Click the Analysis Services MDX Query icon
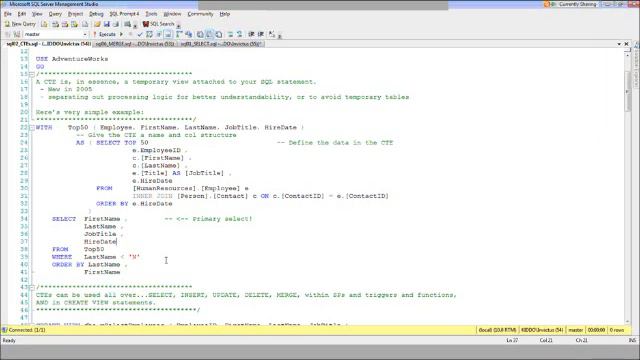Screen dimensions: 640x360 pos(56,24)
